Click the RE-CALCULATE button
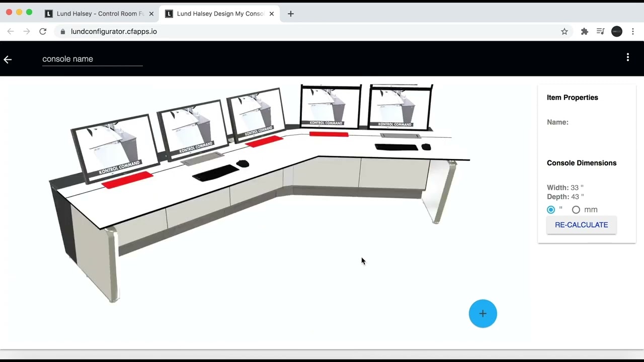 tap(581, 225)
